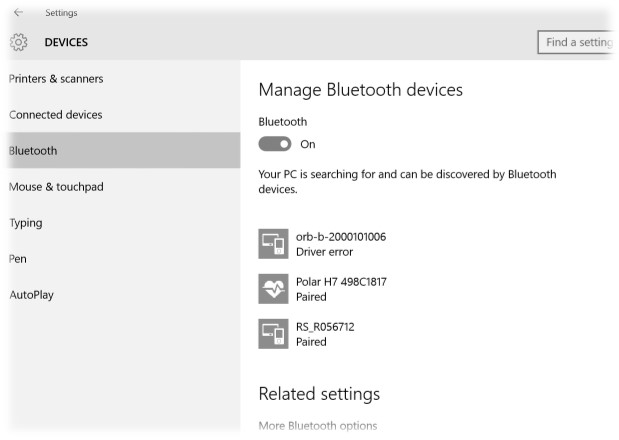Screen dimensions: 619x440
Task: Click the Find a setting search box
Action: tap(576, 42)
